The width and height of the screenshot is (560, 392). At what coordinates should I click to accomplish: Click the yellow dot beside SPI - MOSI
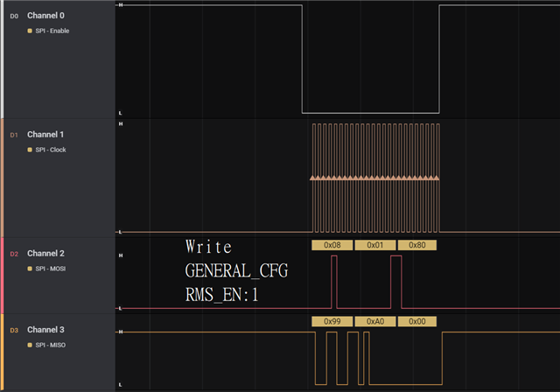coord(30,269)
